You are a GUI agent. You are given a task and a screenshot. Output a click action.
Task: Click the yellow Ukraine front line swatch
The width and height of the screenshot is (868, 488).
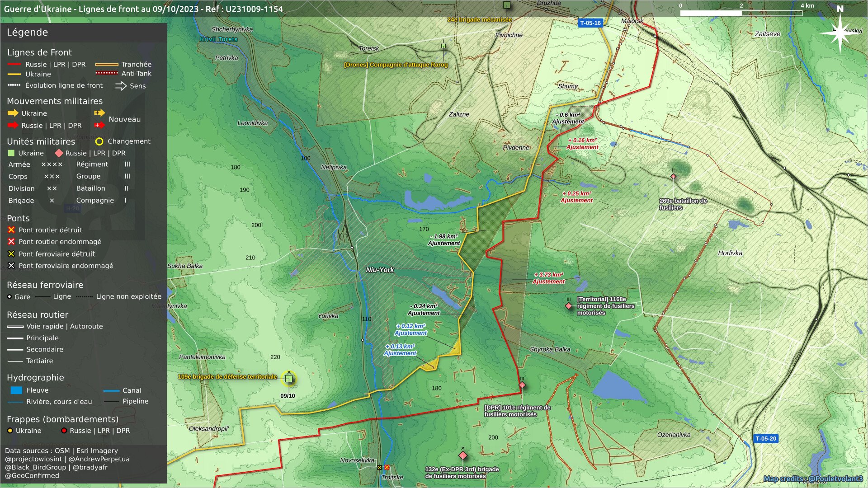[x=14, y=74]
